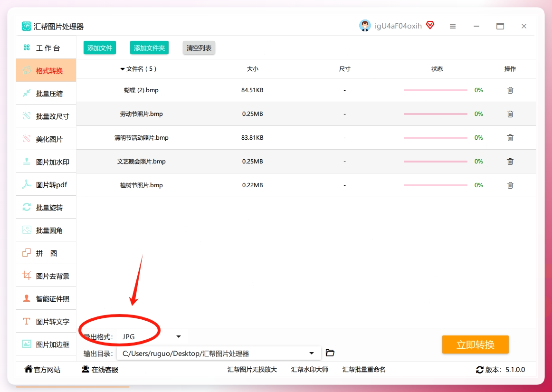Select file name 劳动节照片.bmp
This screenshot has width=552, height=392.
141,114
